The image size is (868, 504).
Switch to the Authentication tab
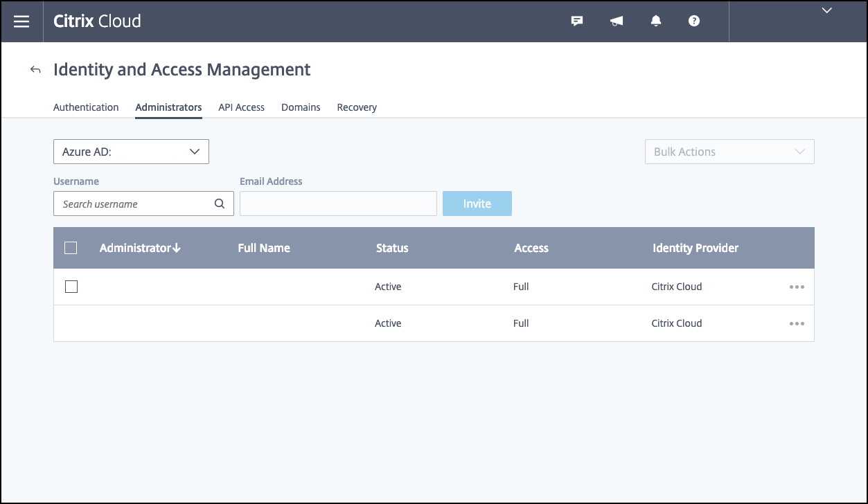(x=86, y=107)
